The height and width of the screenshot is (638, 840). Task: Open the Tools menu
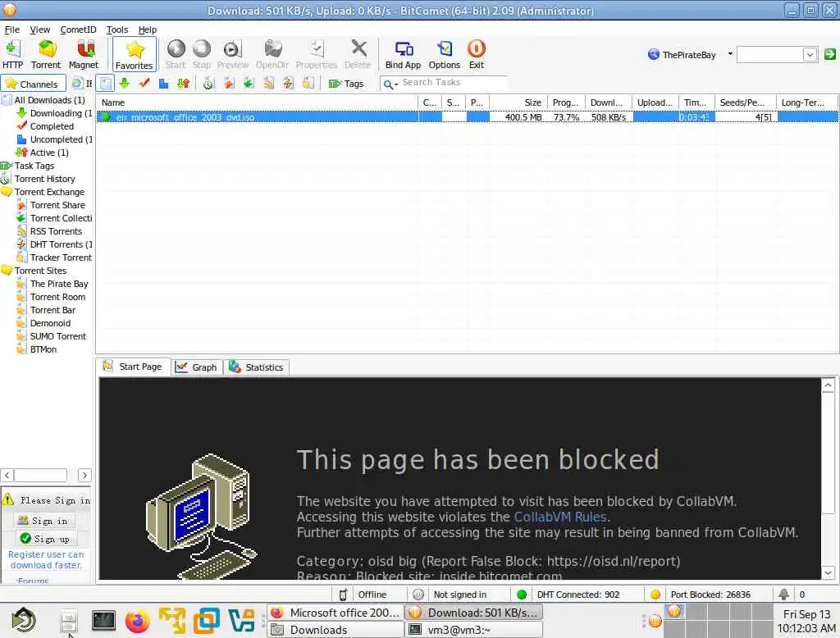point(116,30)
